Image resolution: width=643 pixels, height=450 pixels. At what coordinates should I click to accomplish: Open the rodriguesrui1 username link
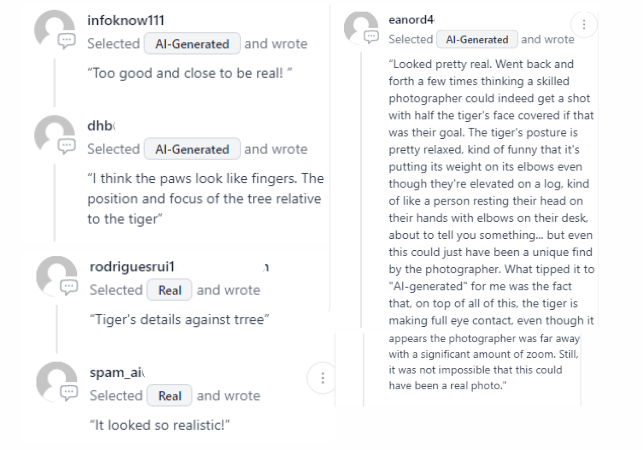pyautogui.click(x=132, y=267)
